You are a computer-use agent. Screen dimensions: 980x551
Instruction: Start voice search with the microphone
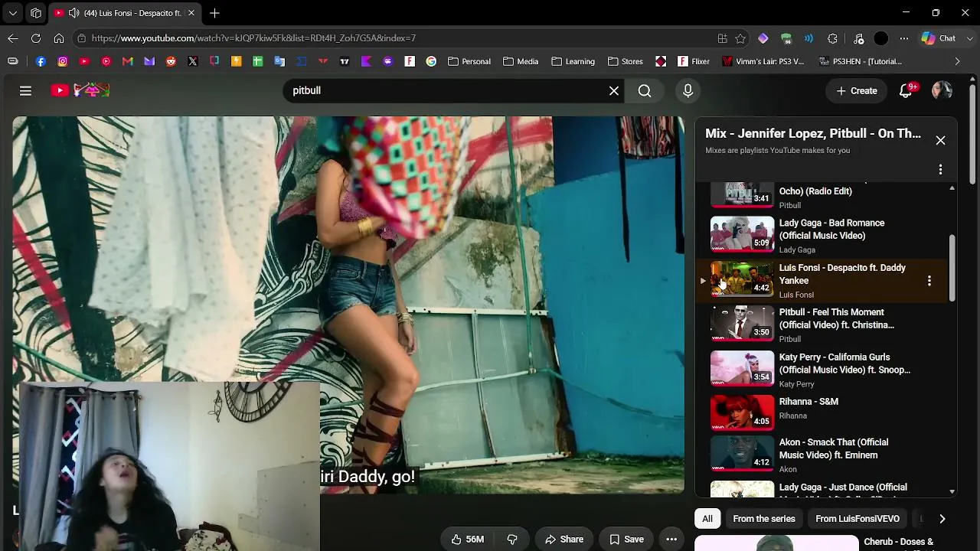[688, 90]
